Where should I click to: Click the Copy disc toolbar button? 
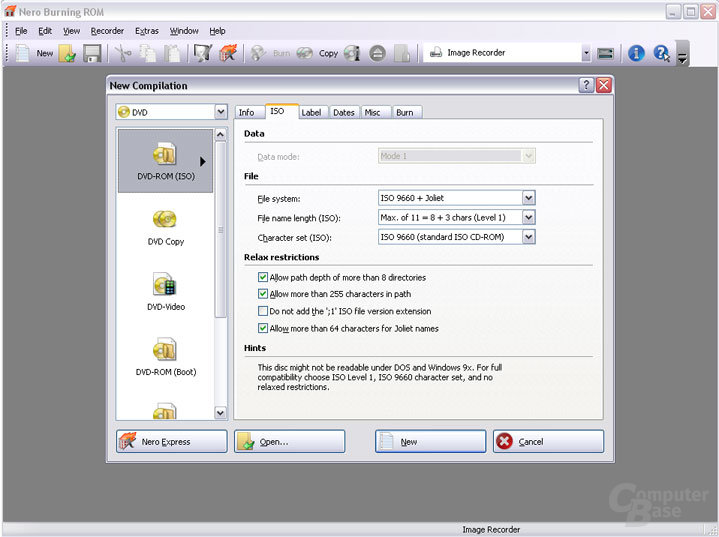tap(317, 54)
